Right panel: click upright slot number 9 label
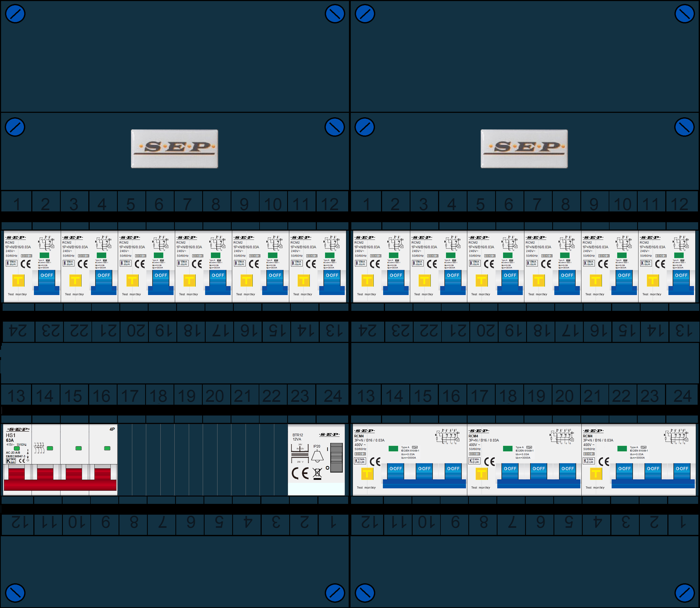700x608 pixels. click(x=594, y=204)
